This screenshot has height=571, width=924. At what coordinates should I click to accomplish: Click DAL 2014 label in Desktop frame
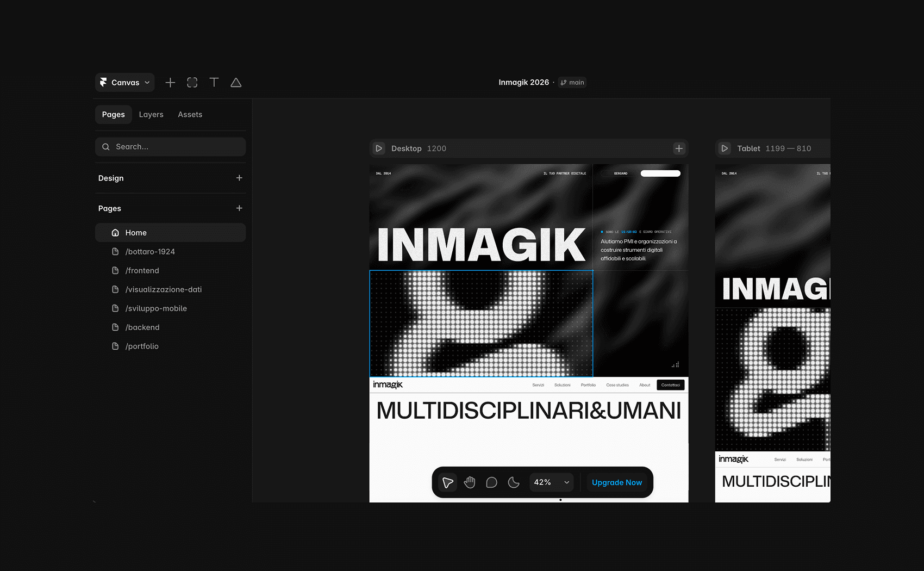tap(383, 173)
